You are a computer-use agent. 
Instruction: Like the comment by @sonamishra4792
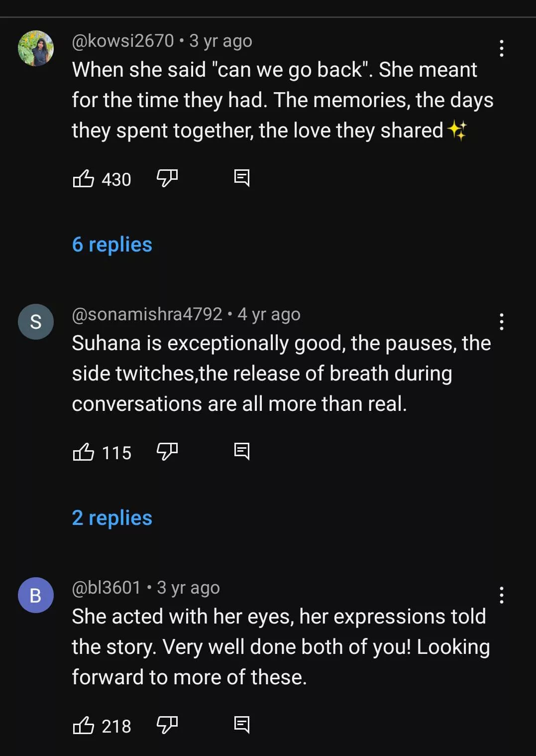coord(84,452)
